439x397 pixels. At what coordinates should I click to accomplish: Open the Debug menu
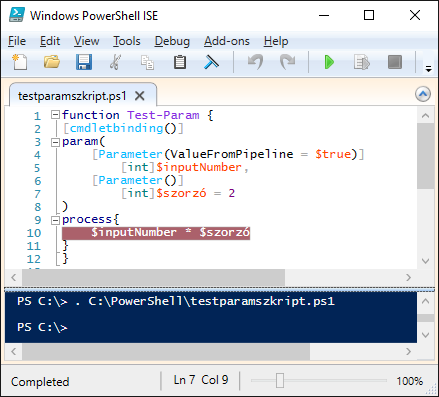172,41
